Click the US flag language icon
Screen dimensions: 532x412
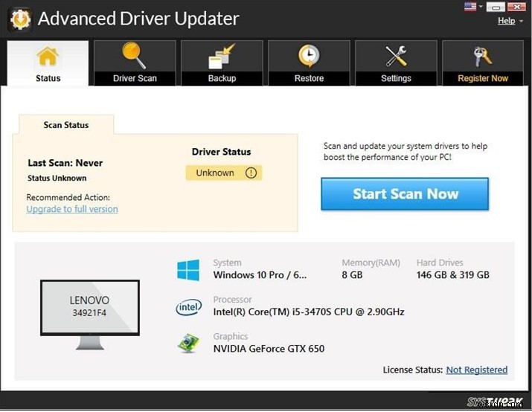470,7
